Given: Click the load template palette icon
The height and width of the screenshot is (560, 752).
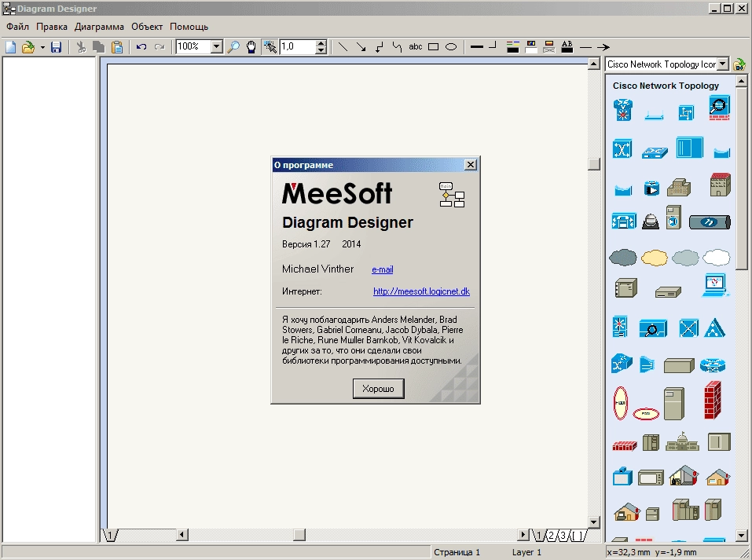Looking at the screenshot, I should pos(739,64).
